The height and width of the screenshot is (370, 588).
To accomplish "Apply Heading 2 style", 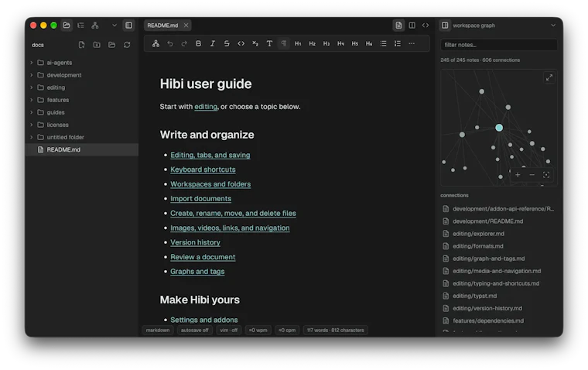I will pyautogui.click(x=312, y=43).
